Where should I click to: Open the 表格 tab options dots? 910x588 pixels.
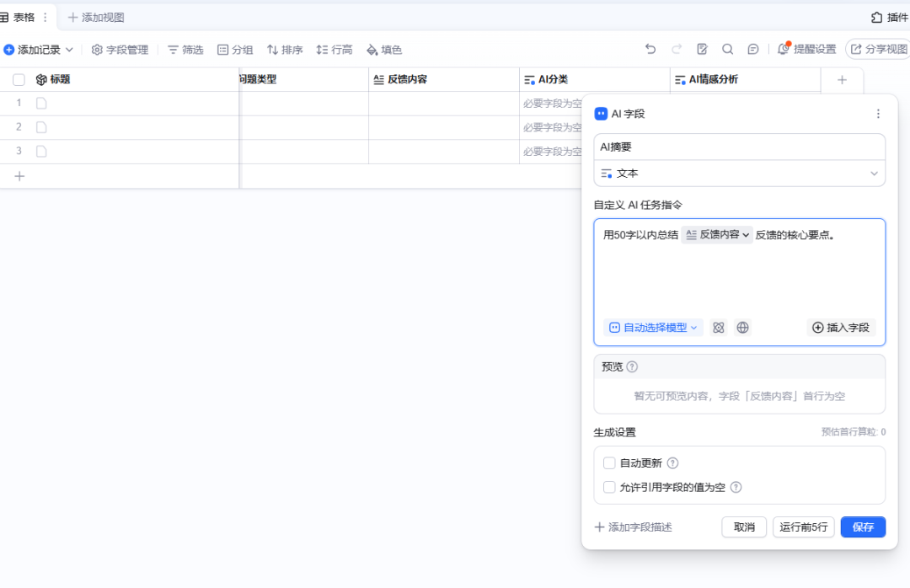coord(45,18)
